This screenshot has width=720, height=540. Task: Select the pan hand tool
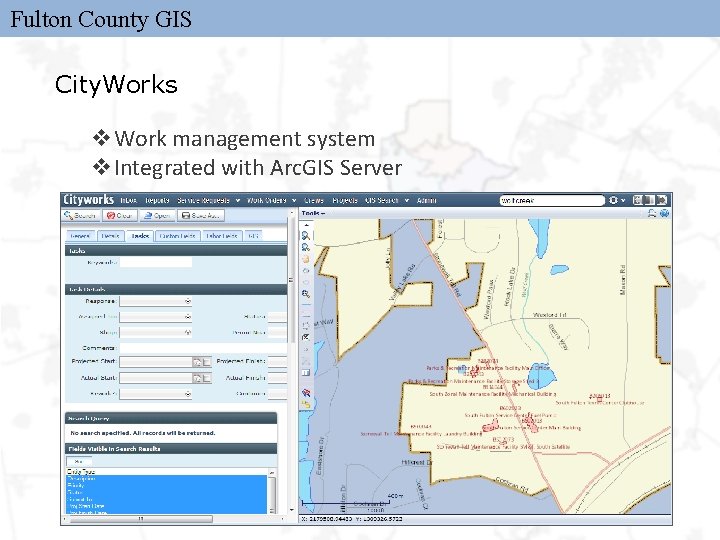[x=305, y=259]
